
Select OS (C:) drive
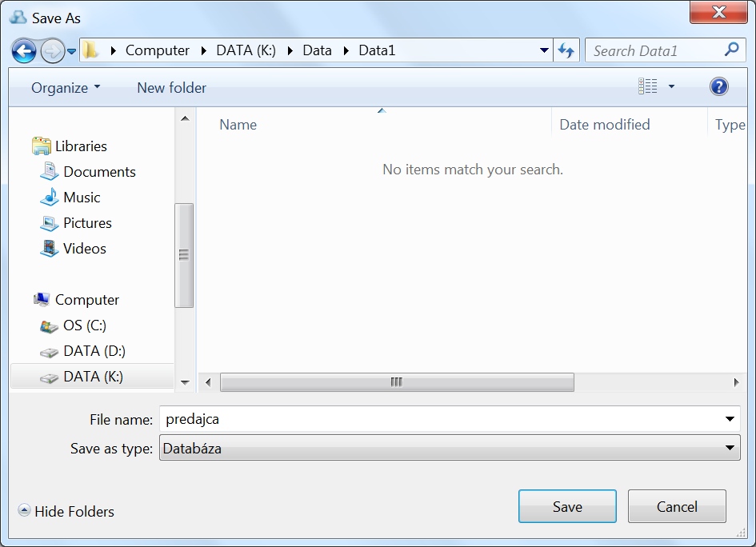(x=84, y=325)
